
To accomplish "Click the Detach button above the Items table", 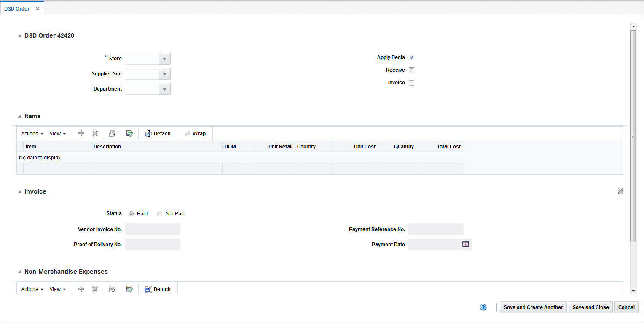I will click(x=158, y=133).
